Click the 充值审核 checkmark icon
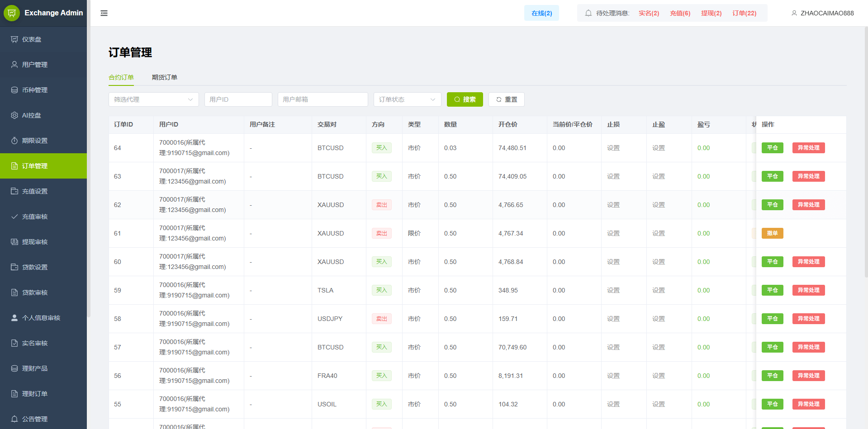The width and height of the screenshot is (868, 429). [14, 217]
